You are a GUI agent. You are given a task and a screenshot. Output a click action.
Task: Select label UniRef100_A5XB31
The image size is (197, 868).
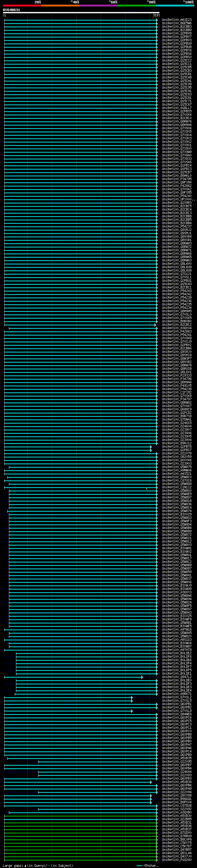click(x=176, y=823)
